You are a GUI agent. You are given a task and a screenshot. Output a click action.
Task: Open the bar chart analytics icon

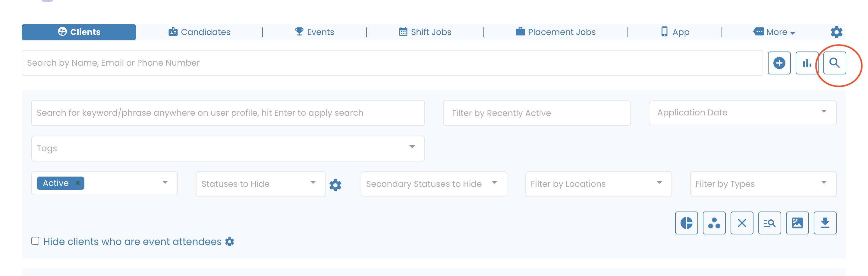tap(807, 63)
